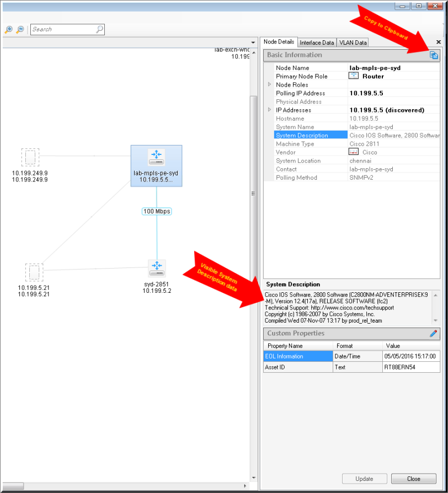This screenshot has width=448, height=493.
Task: Open the map panel dropdown arrow
Action: (253, 42)
